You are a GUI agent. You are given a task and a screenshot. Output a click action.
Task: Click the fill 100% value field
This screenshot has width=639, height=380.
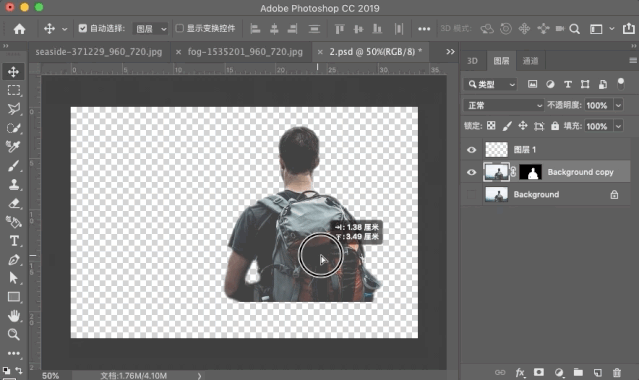click(x=599, y=126)
